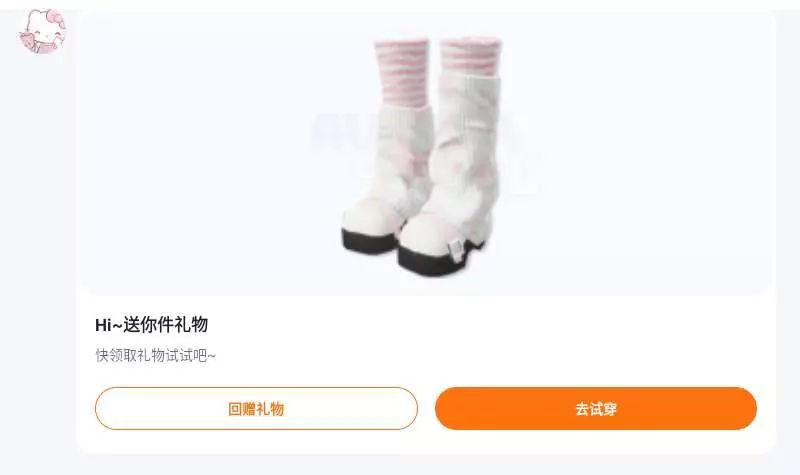Open the white boots gift image
This screenshot has width=800, height=475.
coord(423,156)
